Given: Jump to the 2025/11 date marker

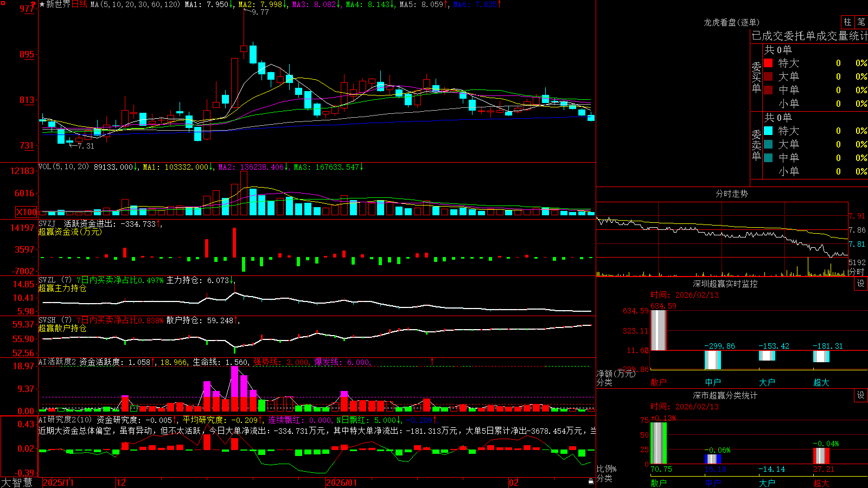Looking at the screenshot, I should click(x=58, y=483).
